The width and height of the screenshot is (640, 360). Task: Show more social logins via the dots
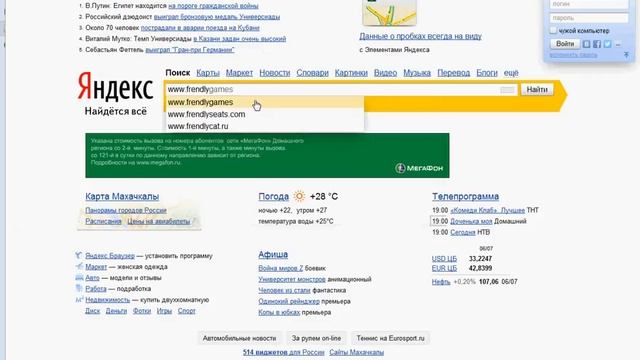[618, 44]
